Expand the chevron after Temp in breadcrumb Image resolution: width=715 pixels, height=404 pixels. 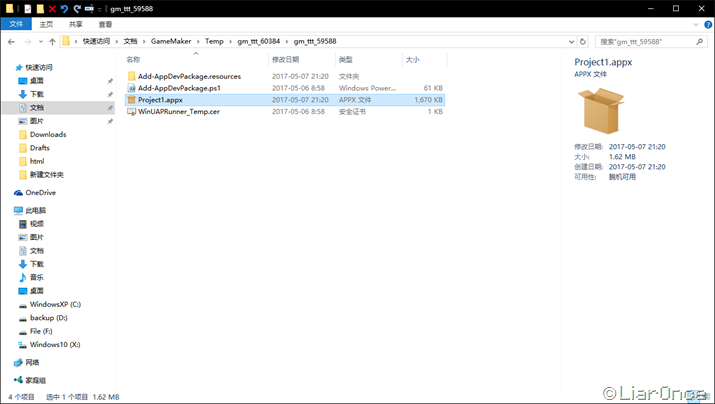tap(230, 41)
